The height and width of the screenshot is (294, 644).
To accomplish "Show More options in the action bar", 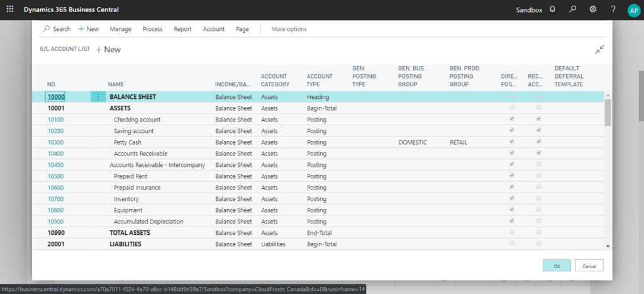I will point(289,29).
